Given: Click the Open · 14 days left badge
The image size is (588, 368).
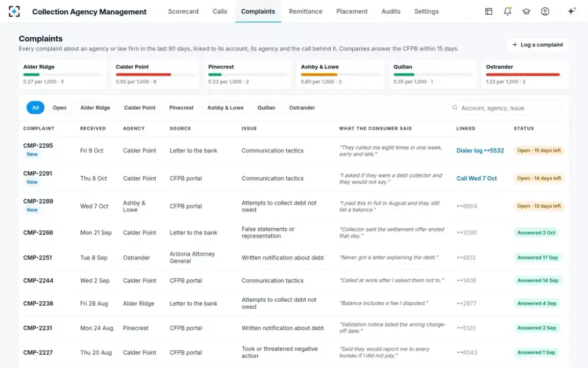Looking at the screenshot, I should pyautogui.click(x=539, y=179).
